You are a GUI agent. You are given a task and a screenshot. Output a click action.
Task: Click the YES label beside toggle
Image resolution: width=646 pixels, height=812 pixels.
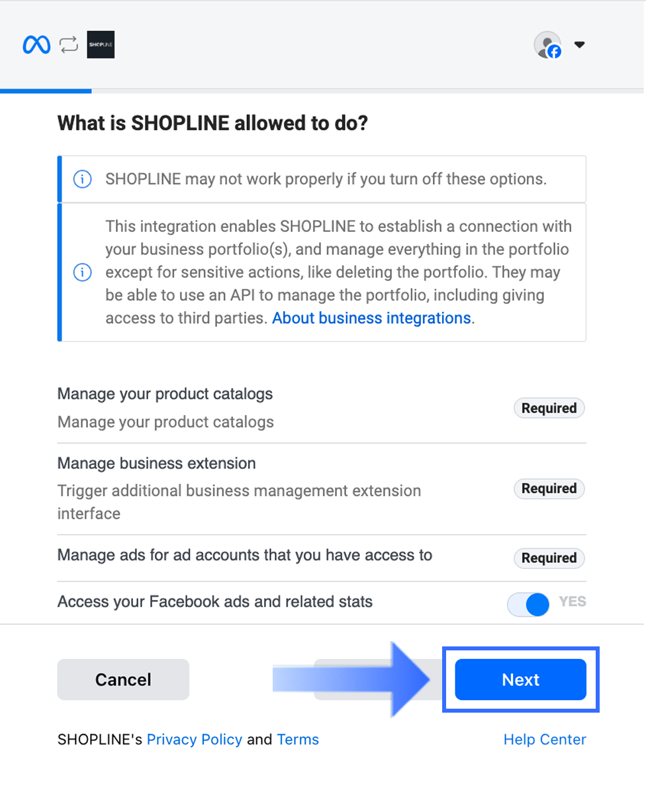point(573,602)
